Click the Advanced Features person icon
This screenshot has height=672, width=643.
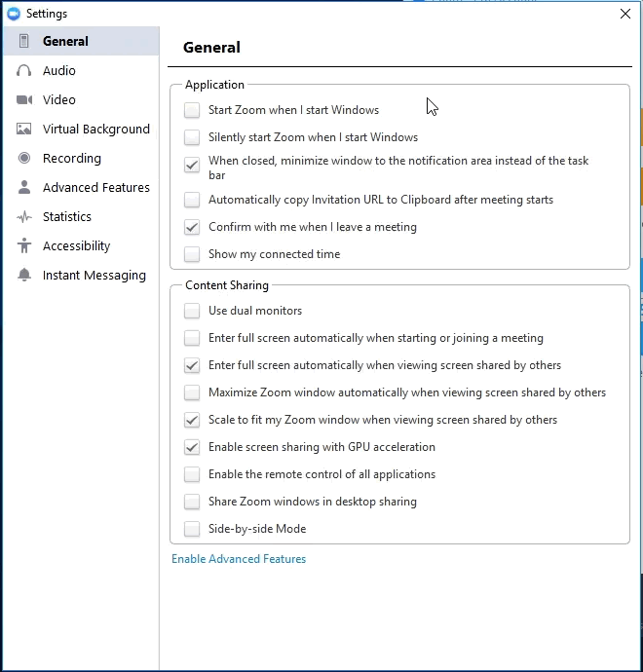(x=24, y=187)
